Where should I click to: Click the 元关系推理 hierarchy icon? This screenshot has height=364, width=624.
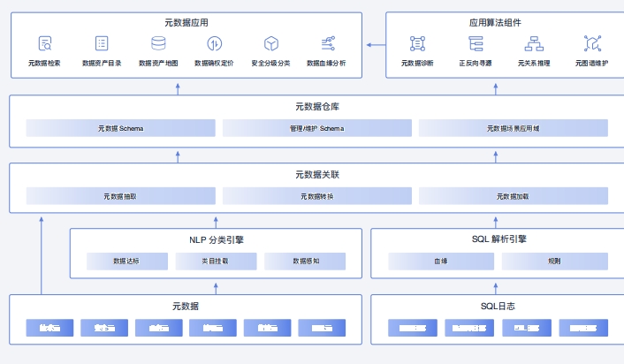pyautogui.click(x=534, y=43)
